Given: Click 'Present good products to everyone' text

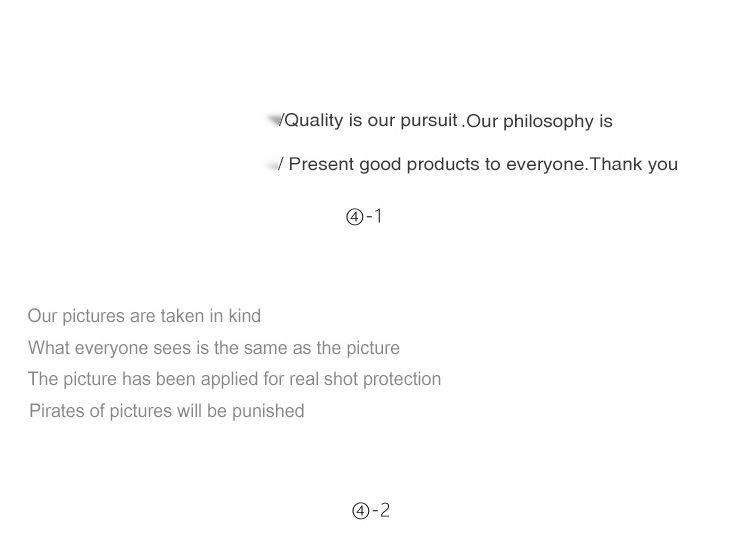Looking at the screenshot, I should [437, 164].
